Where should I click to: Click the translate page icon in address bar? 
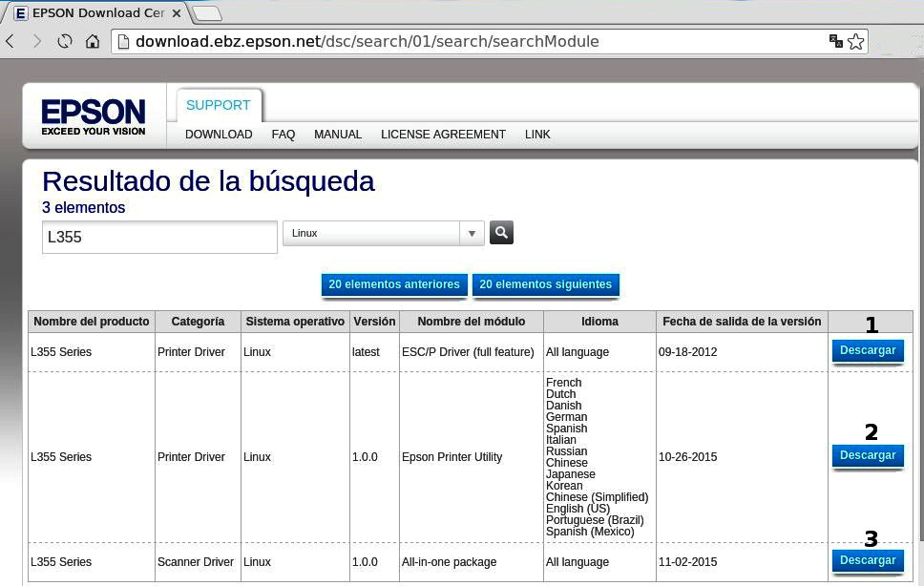click(x=835, y=41)
